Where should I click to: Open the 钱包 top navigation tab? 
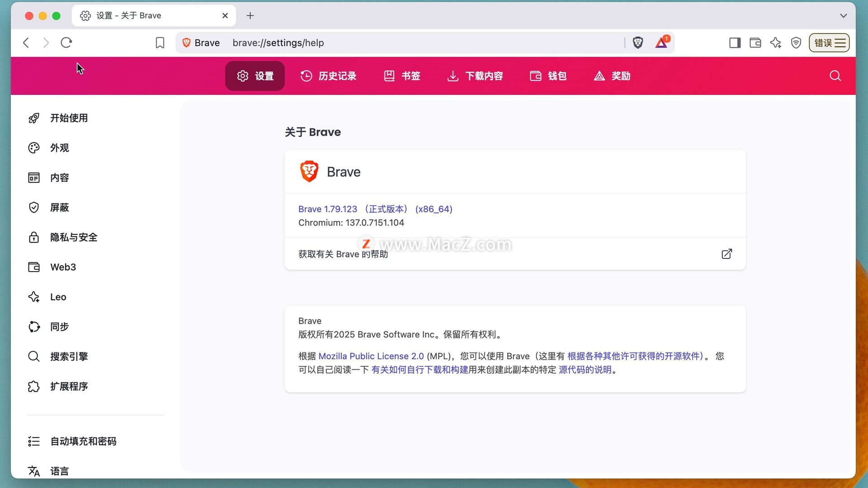(x=548, y=76)
